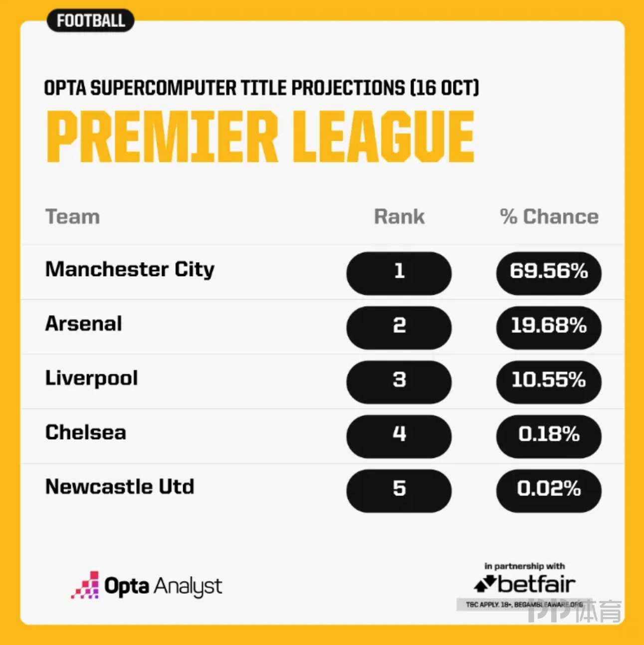Select the 19.68% chance badge

click(x=549, y=327)
